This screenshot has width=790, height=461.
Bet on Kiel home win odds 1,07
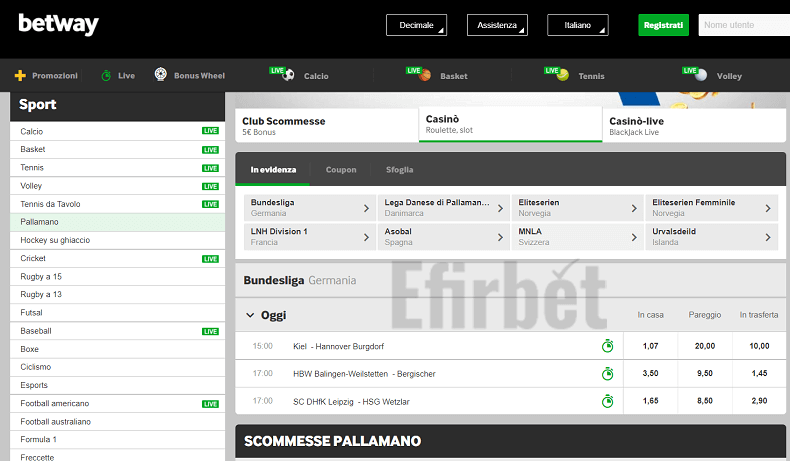(650, 346)
